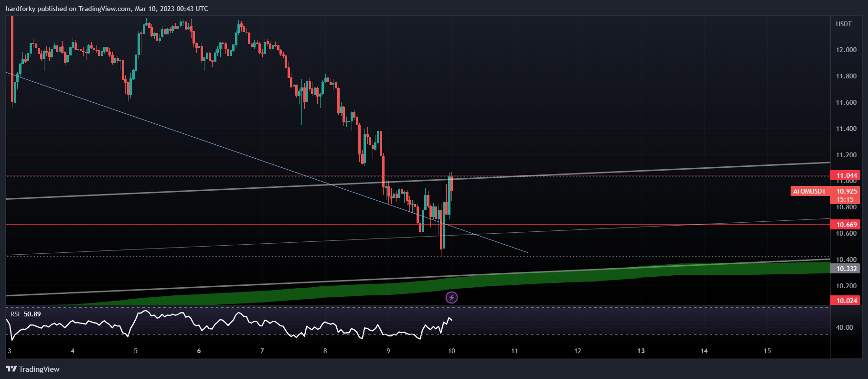Click the TradingView logo at bottom left

point(32,369)
